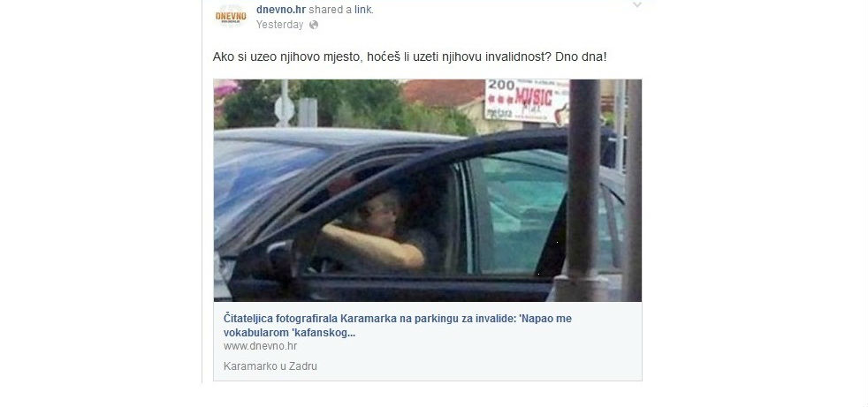
Task: Click the grey pole in the photo
Action: pos(582,190)
